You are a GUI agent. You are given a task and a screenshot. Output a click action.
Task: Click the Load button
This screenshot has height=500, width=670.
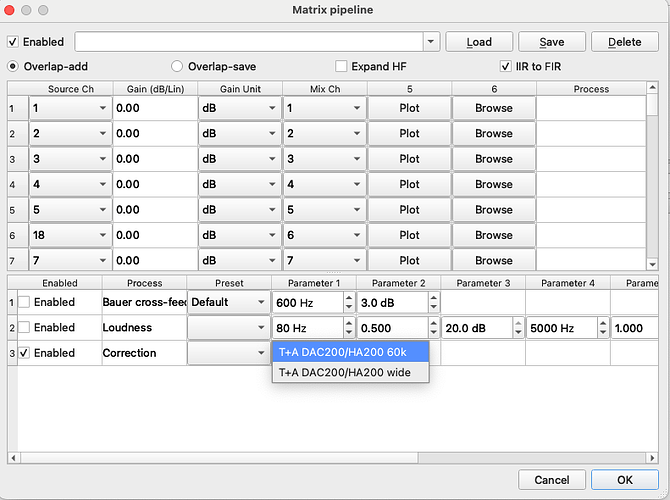479,42
